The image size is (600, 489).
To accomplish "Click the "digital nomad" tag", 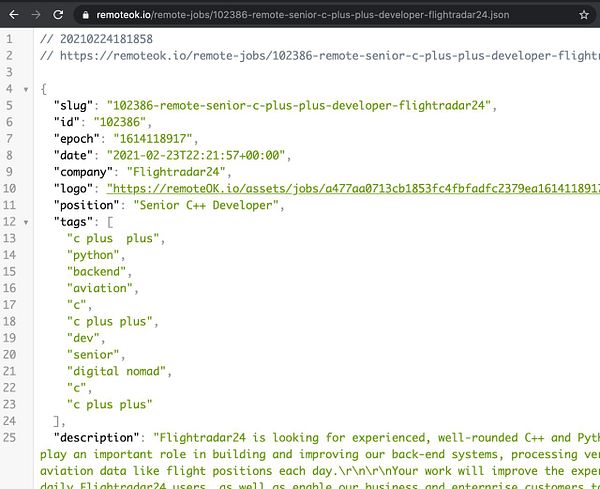I will 116,371.
